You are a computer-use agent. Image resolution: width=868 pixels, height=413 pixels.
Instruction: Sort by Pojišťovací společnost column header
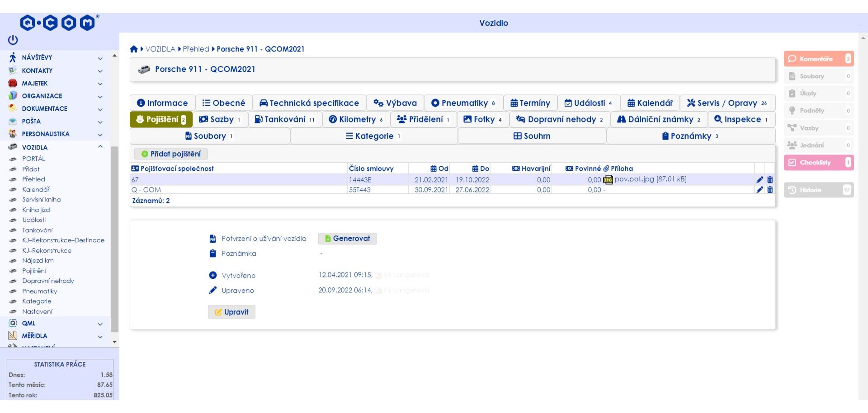click(177, 169)
